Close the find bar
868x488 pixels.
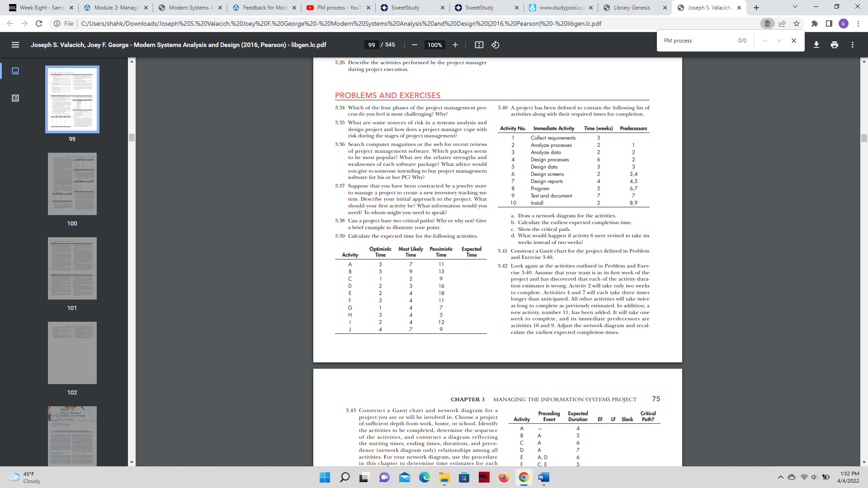(x=794, y=41)
